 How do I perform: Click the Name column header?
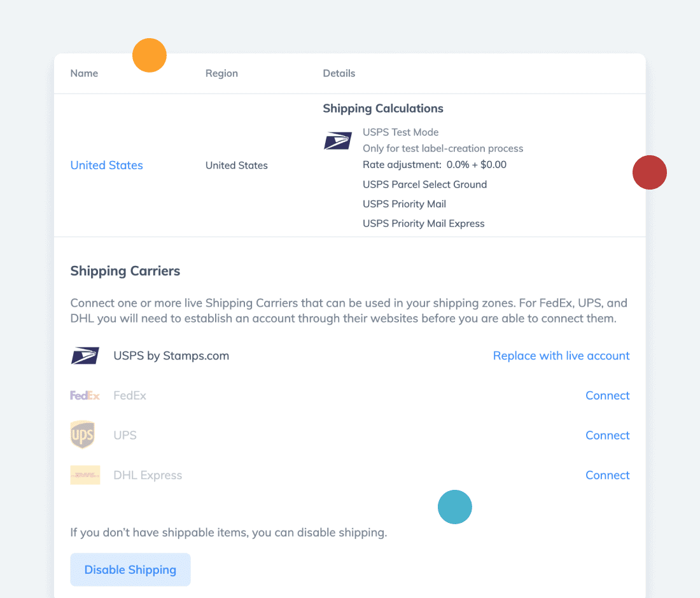[x=85, y=73]
